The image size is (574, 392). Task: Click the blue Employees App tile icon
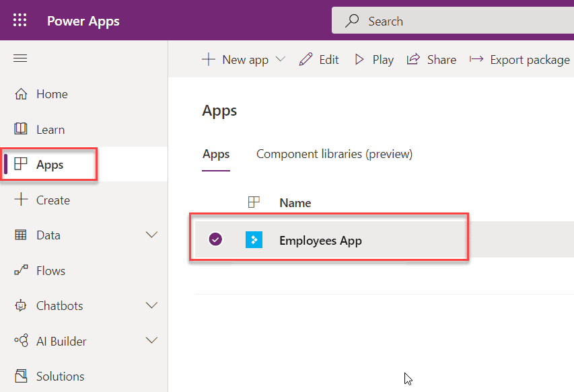click(x=254, y=240)
